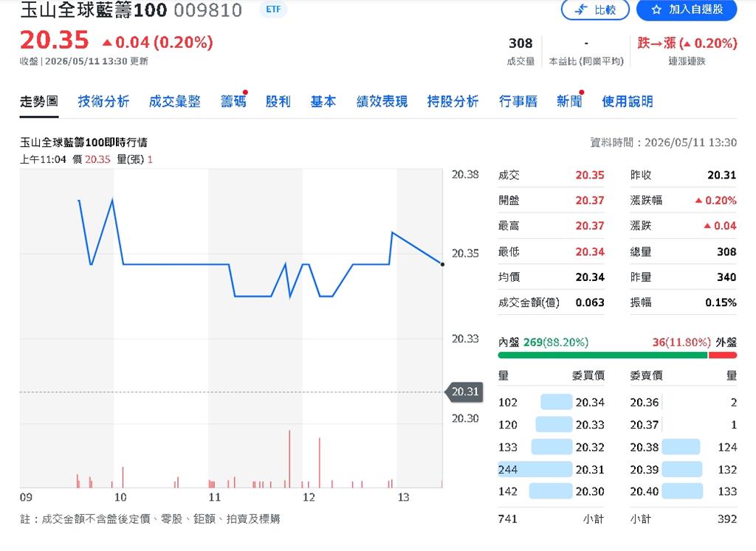Select the 走勢圖 tab
The height and width of the screenshot is (551, 756).
[x=39, y=102]
